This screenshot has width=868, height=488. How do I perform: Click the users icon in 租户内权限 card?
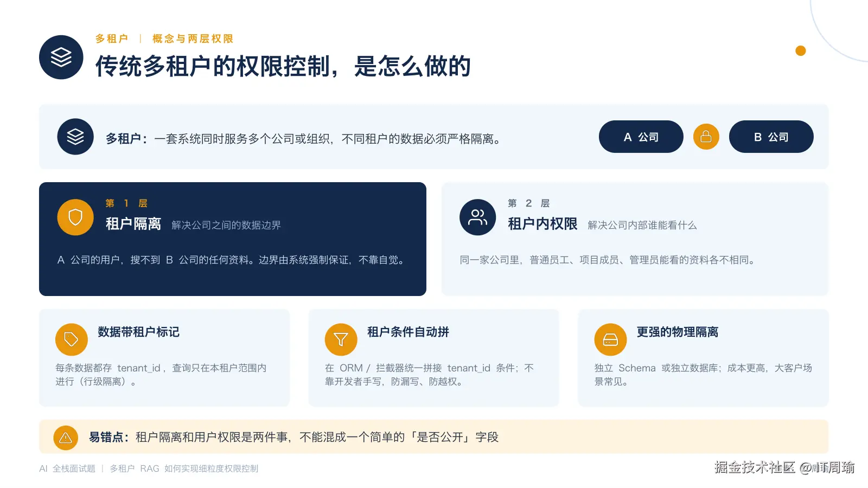(x=477, y=217)
